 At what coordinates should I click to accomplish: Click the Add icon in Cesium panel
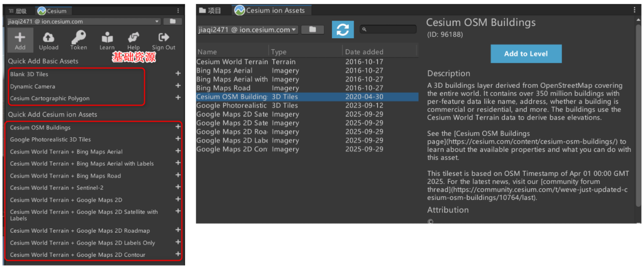[20, 40]
